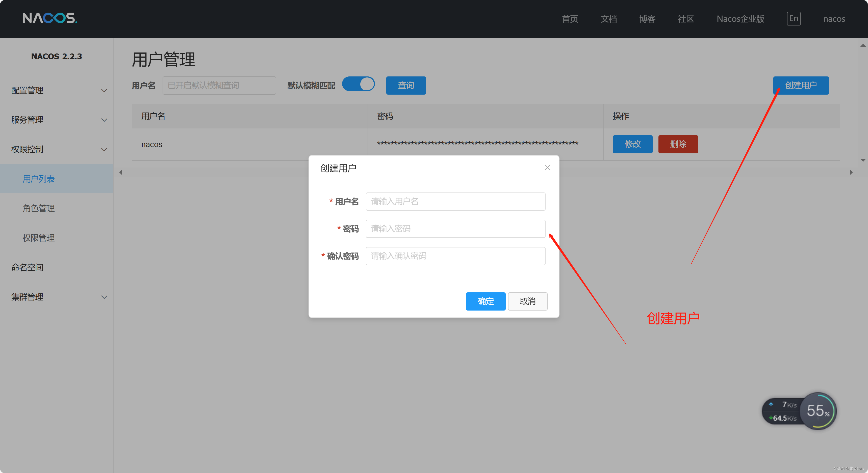Focus the 确认密码 input
Image resolution: width=868 pixels, height=473 pixels.
point(455,256)
